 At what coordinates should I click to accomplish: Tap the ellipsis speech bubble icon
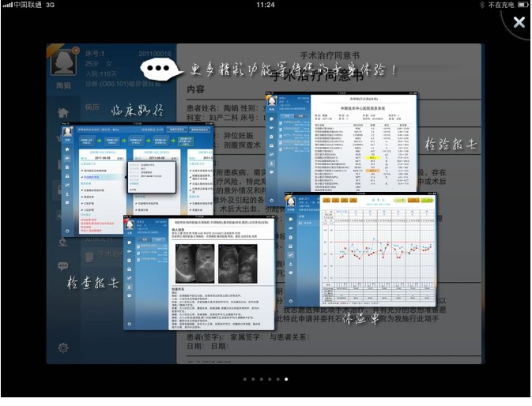click(160, 70)
